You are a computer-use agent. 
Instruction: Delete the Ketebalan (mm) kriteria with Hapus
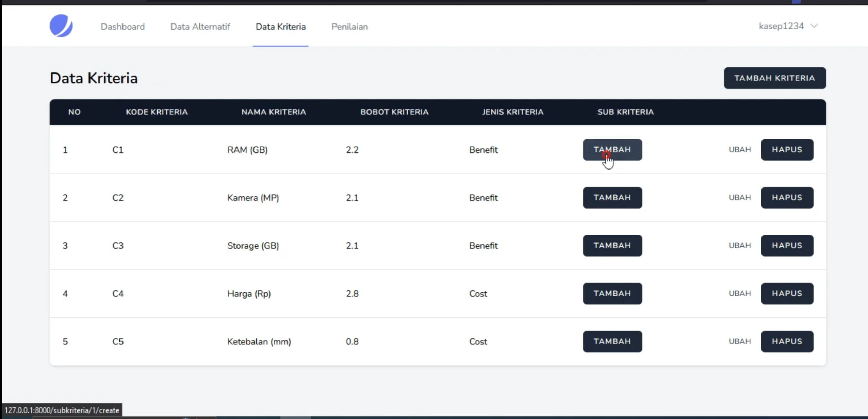pos(787,341)
